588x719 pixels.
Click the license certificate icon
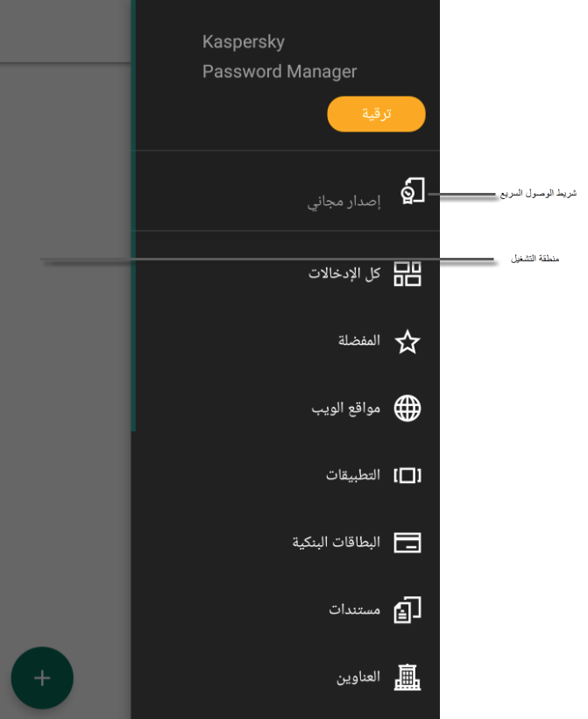coord(412,191)
